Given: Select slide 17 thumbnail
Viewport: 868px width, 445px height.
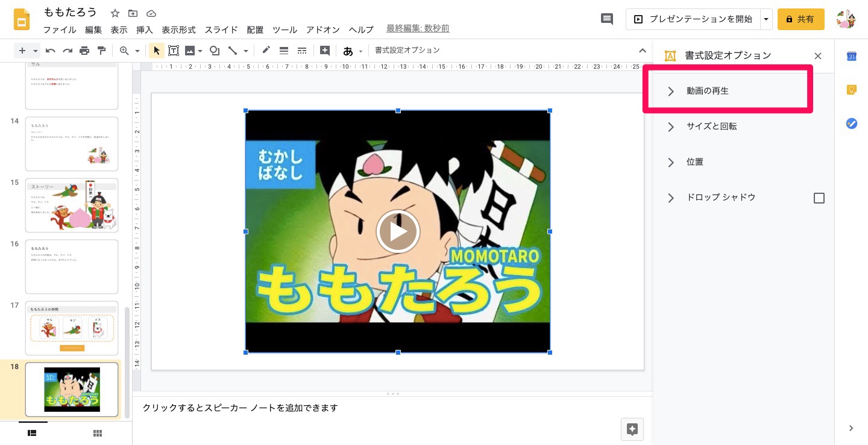Looking at the screenshot, I should (72, 328).
